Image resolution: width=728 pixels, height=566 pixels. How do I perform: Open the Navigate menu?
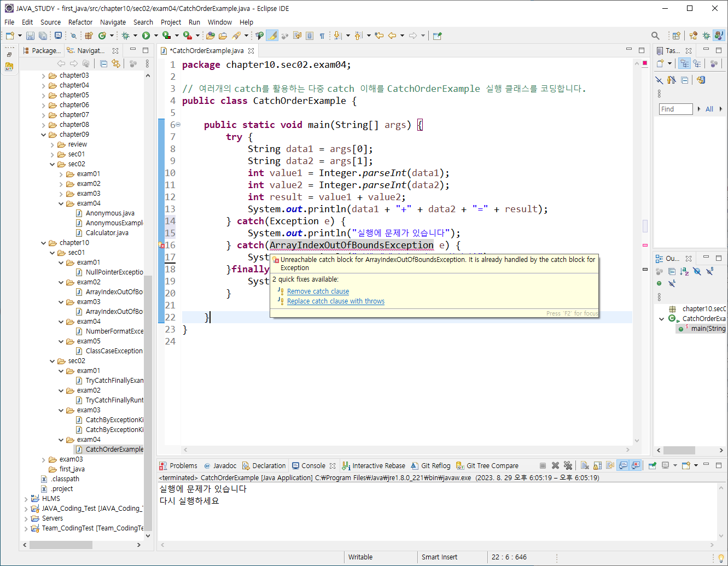coord(113,22)
